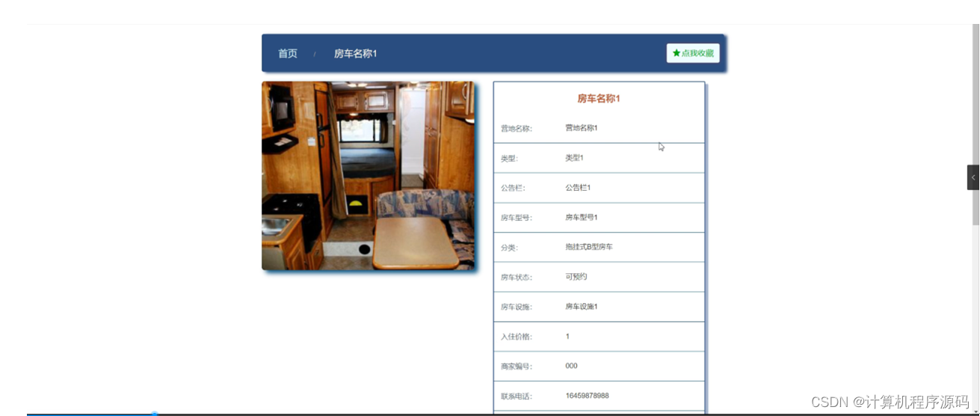
Task: Select the 房车型号: label
Action: (x=517, y=218)
